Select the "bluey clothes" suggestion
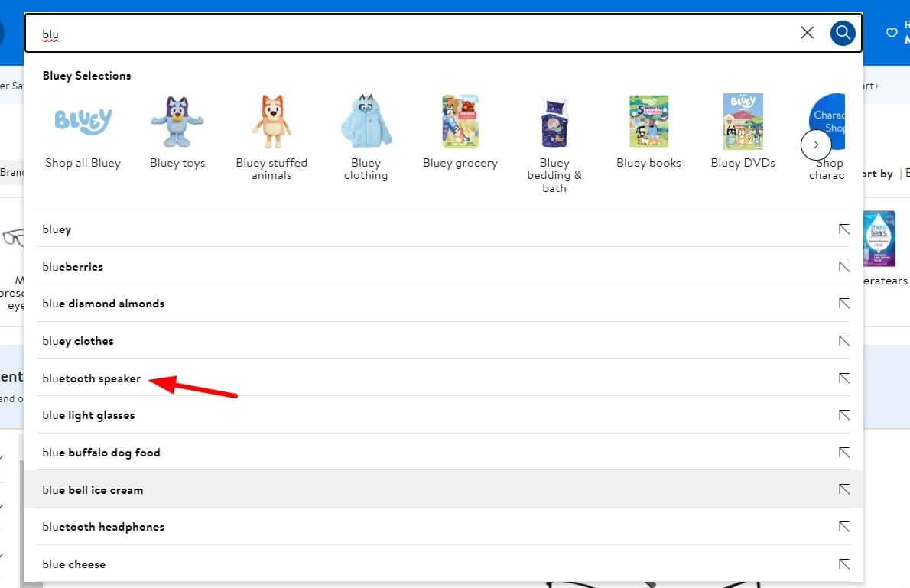910x588 pixels. (78, 340)
